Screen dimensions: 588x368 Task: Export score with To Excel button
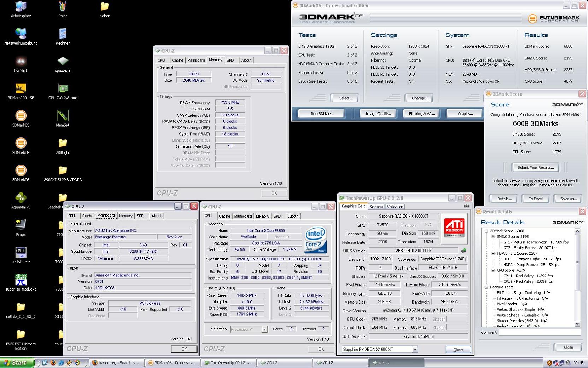click(535, 199)
